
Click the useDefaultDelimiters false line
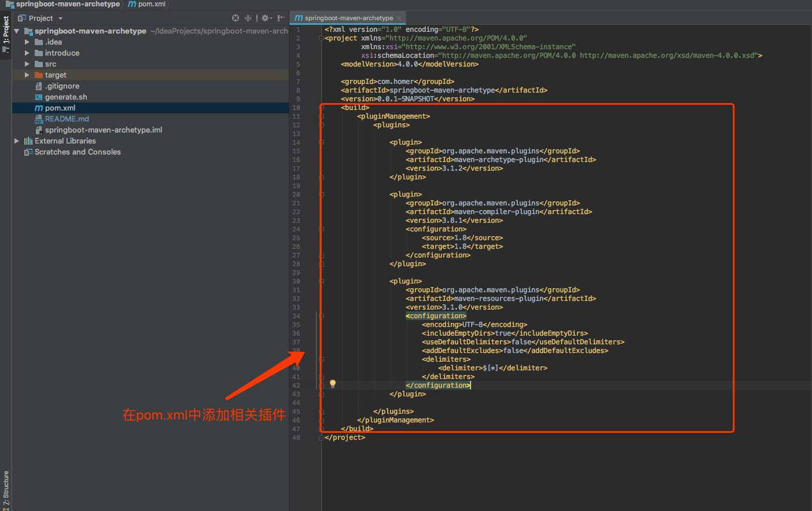[x=523, y=342]
